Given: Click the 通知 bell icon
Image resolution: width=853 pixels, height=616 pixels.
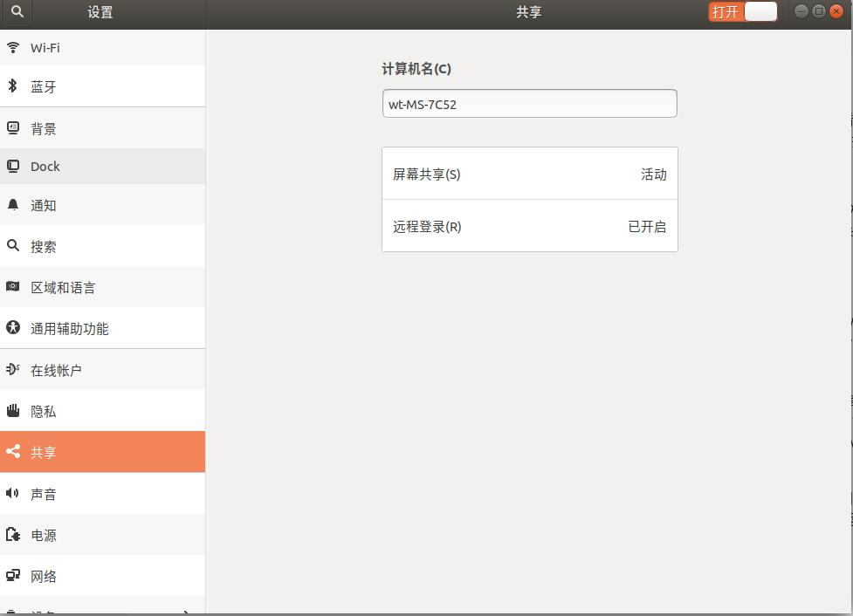Looking at the screenshot, I should [x=13, y=205].
